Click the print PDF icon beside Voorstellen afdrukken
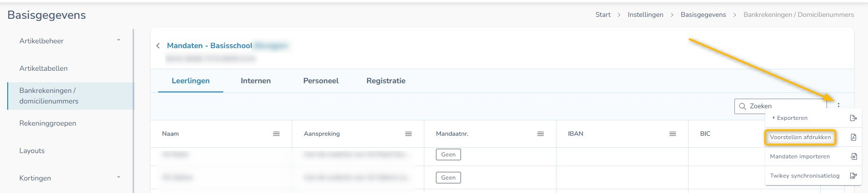This screenshot has width=868, height=193. click(x=853, y=137)
